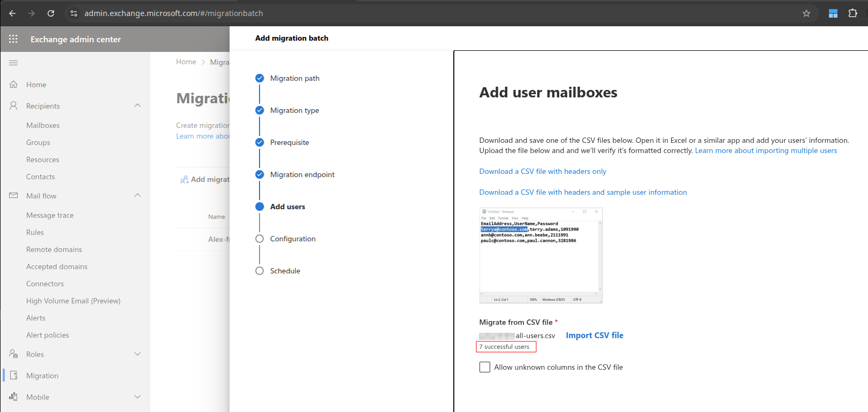
Task: Click Import CSV file
Action: coord(595,335)
